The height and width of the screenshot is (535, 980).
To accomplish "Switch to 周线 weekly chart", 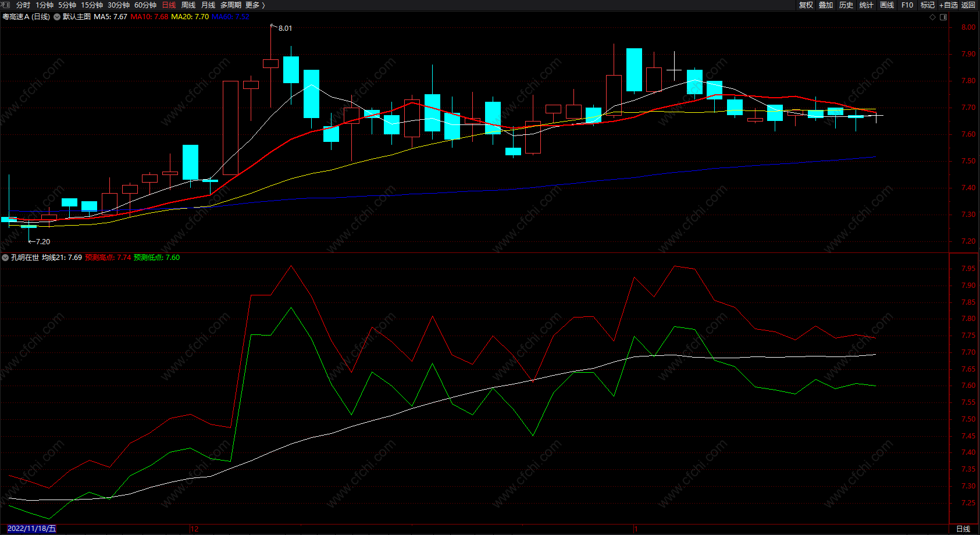I will pos(188,5).
